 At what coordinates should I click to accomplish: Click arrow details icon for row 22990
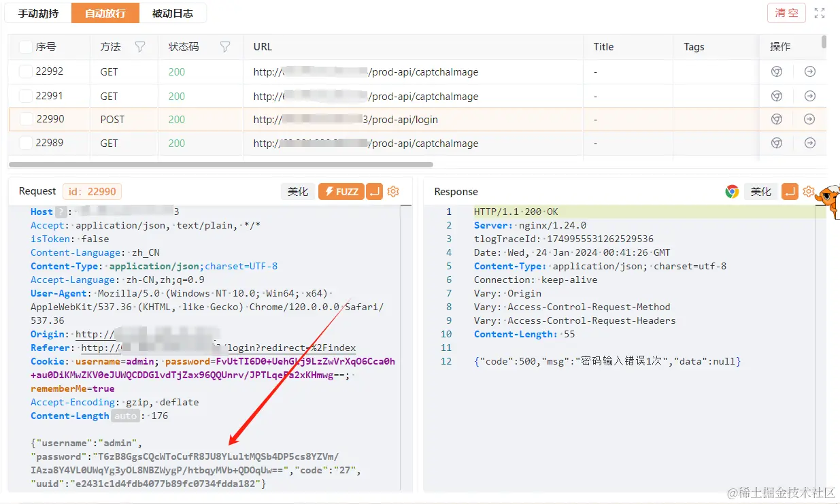click(809, 119)
